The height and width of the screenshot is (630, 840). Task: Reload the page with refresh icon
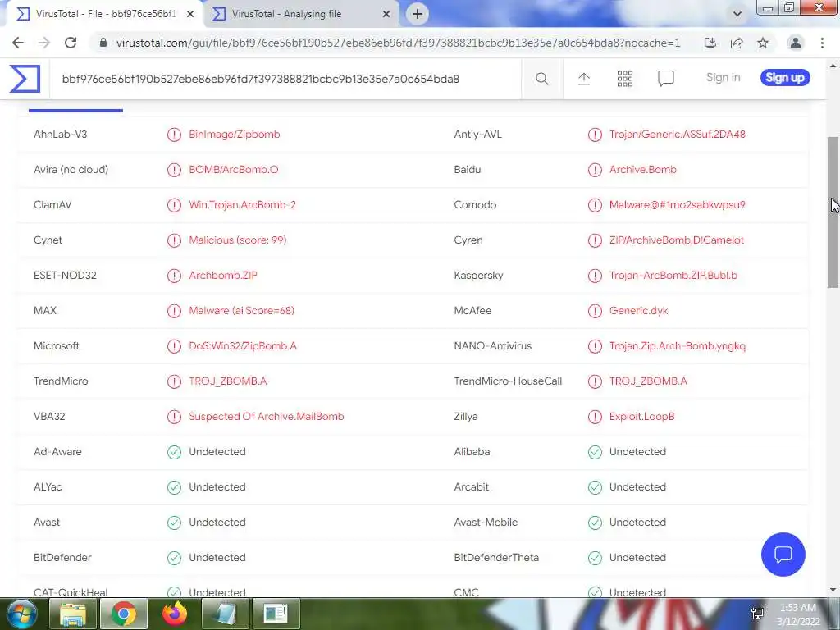[71, 43]
